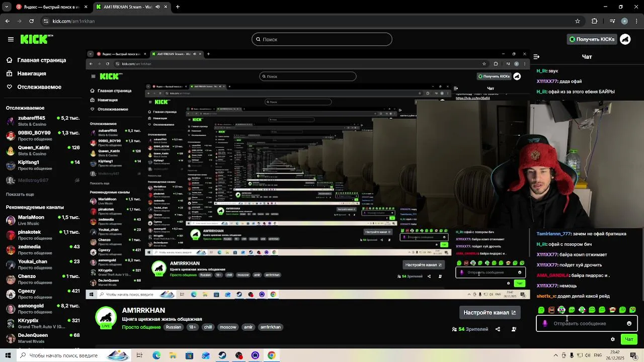Open the 99BIG_BOY99 channel
This screenshot has height=362, width=644.
(43, 136)
